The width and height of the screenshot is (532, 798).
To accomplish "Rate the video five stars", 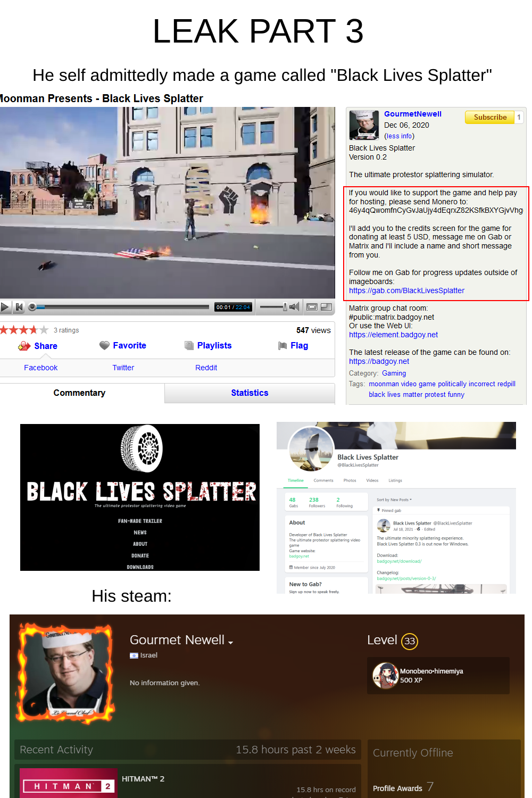I will click(44, 330).
